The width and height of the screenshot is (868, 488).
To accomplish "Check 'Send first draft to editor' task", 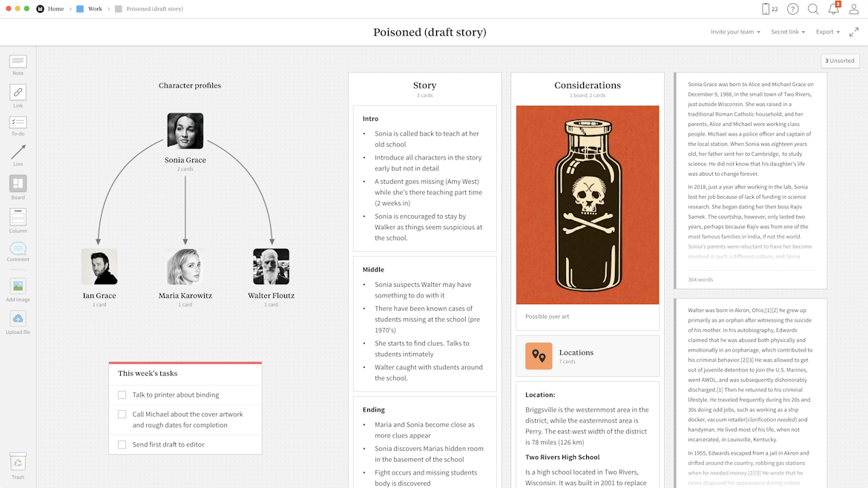I will click(122, 445).
